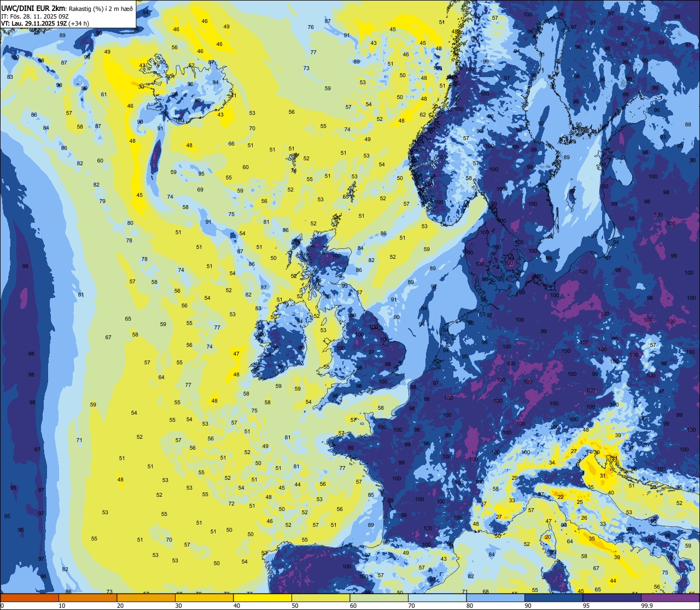Click the map value "69" in the North Atlantic
Screen dimensions: 700x610
click(200, 190)
